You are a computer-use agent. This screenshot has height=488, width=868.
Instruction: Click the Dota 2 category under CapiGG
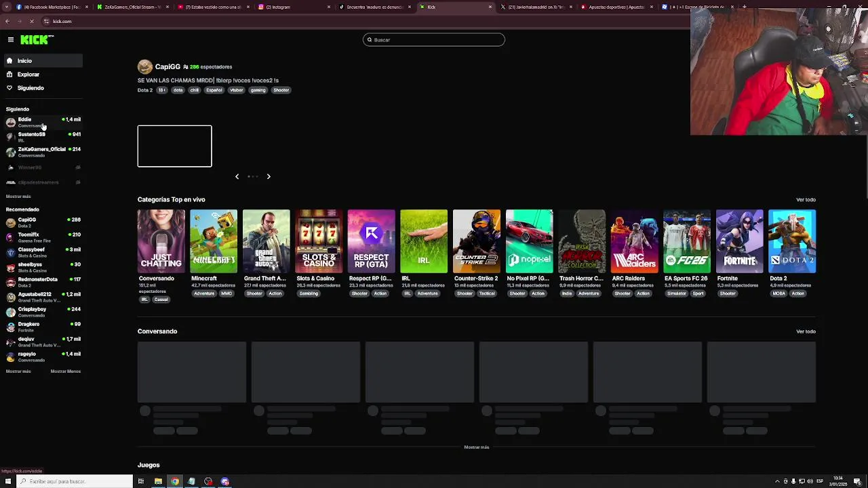tap(144, 90)
